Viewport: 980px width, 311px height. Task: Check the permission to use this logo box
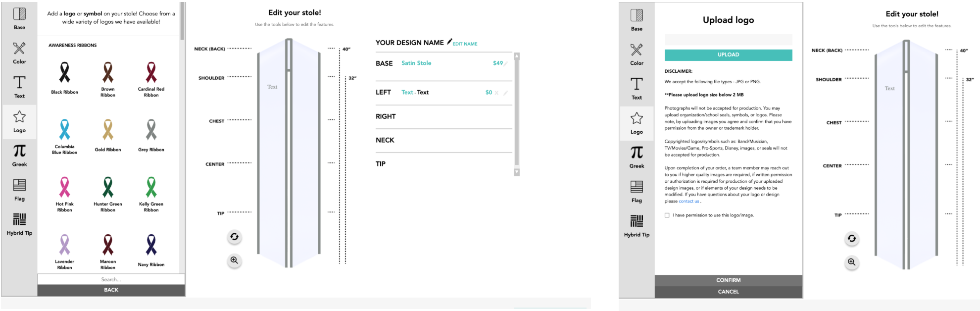(667, 215)
